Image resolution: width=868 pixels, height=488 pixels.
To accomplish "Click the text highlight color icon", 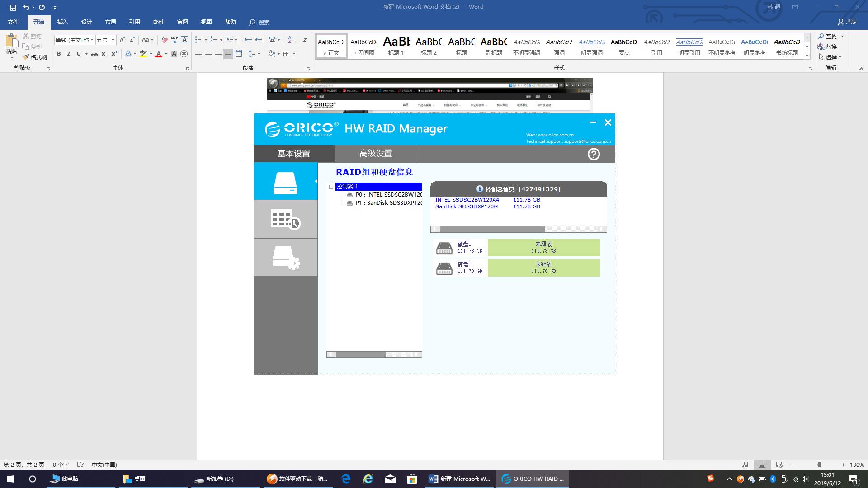I will (x=143, y=54).
